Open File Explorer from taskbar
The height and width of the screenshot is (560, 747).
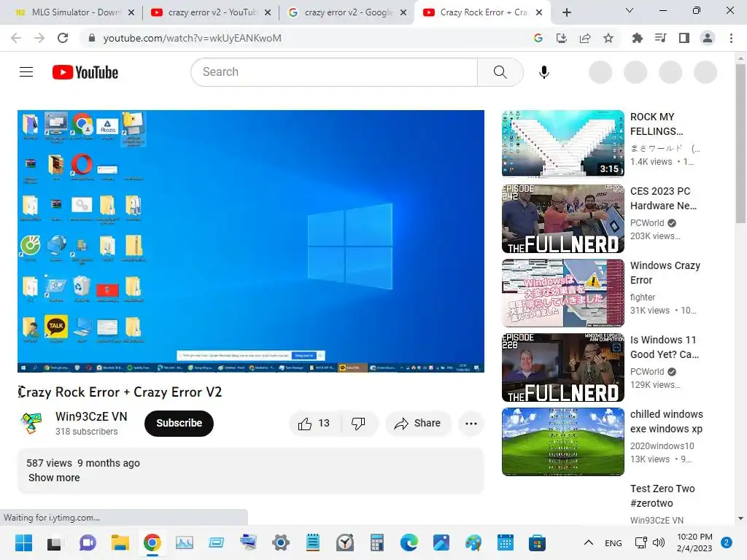pyautogui.click(x=120, y=542)
